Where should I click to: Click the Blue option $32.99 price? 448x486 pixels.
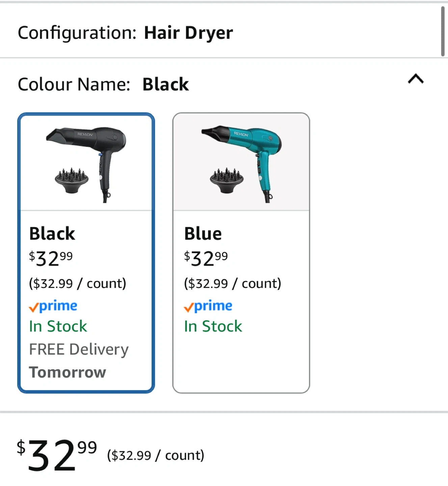click(206, 259)
